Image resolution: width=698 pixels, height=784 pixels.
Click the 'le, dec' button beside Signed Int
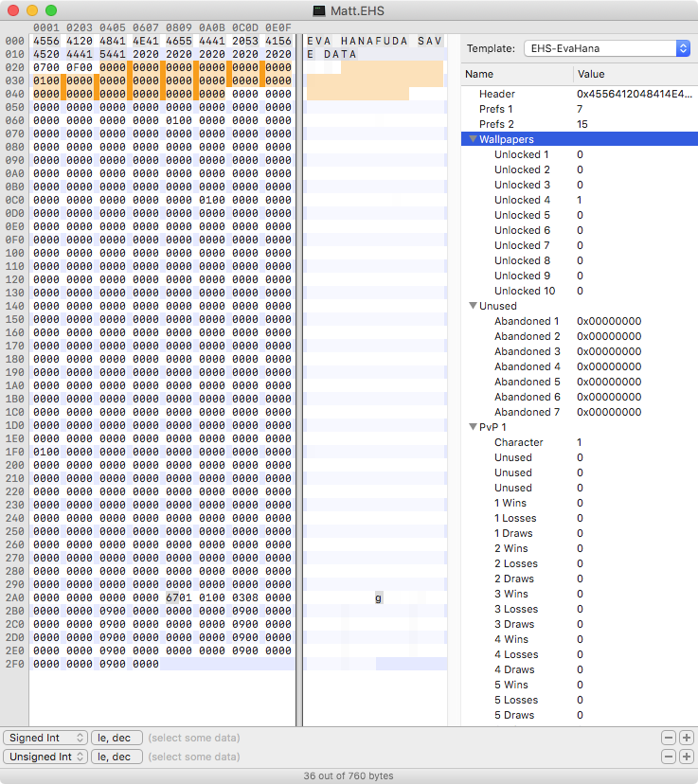click(x=116, y=738)
